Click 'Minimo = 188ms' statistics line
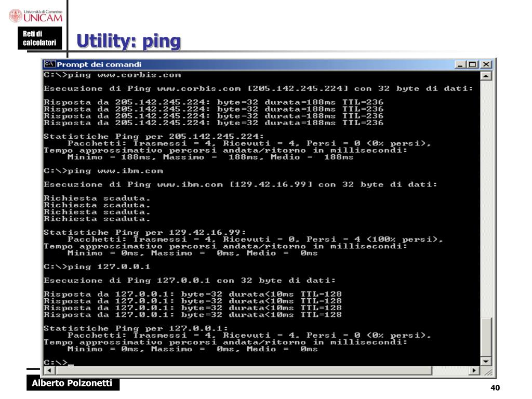The width and height of the screenshot is (532, 399). [210, 157]
